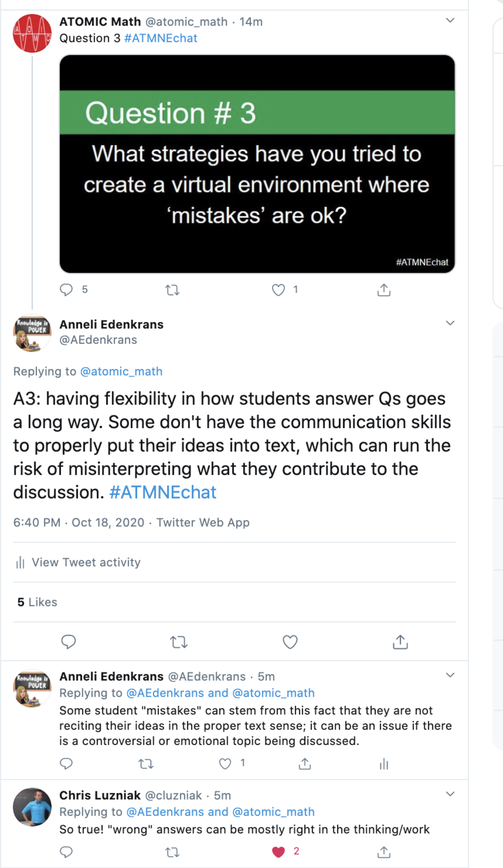
Task: Show the 5 Likes list
Action: pos(37,602)
